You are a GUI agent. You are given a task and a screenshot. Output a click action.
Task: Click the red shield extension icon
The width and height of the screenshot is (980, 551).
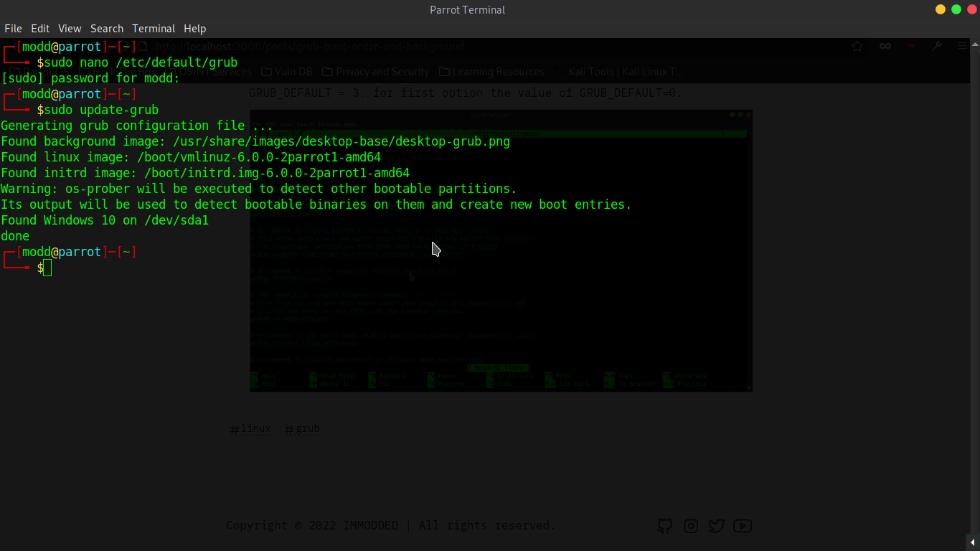911,46
